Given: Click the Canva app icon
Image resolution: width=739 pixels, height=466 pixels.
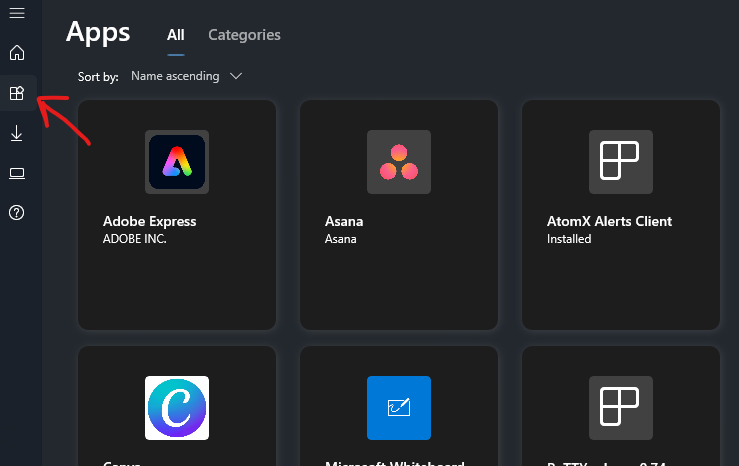Looking at the screenshot, I should [x=177, y=408].
